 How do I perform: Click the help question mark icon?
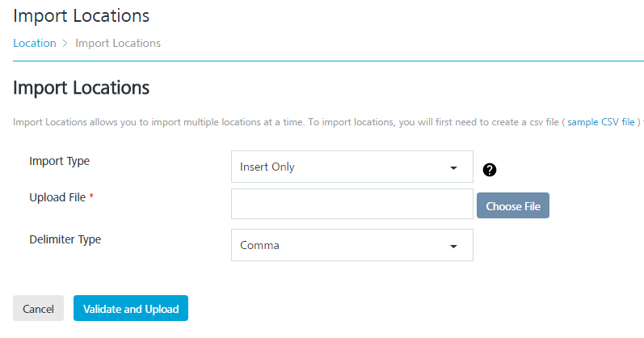coord(490,170)
